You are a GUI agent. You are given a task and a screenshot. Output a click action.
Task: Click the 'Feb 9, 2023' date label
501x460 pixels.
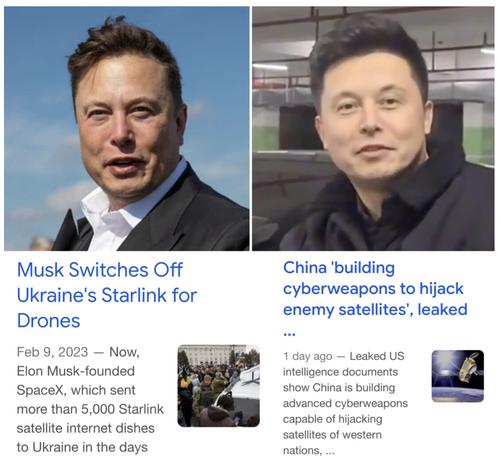point(52,352)
